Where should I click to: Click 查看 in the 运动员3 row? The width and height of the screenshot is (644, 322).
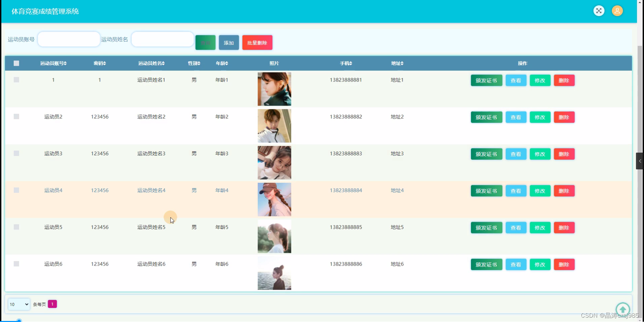coord(516,154)
